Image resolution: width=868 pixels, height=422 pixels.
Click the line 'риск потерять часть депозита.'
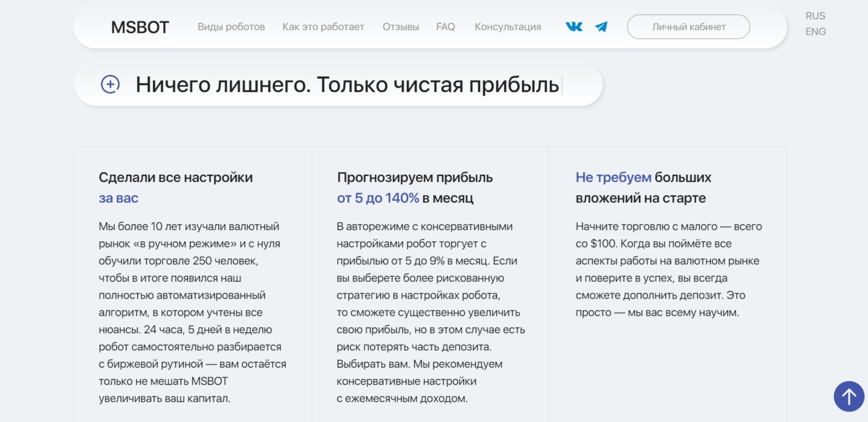click(414, 347)
